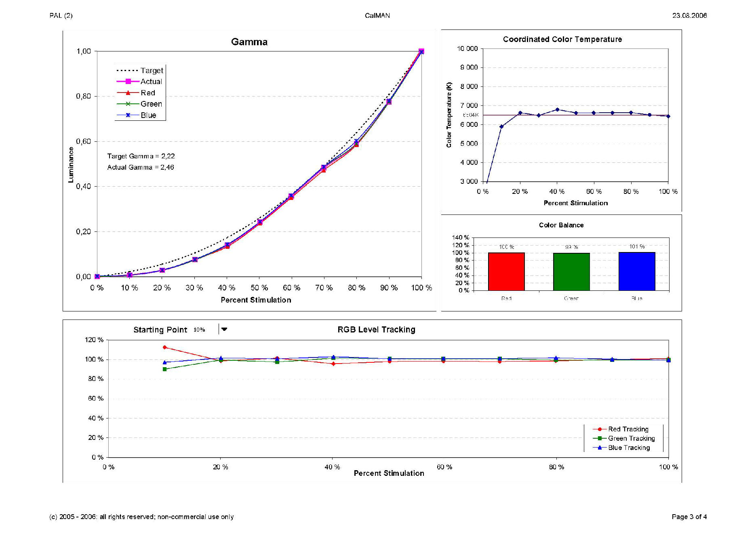The height and width of the screenshot is (534, 756).
Task: Click the copyright notice in the footer
Action: (x=141, y=517)
